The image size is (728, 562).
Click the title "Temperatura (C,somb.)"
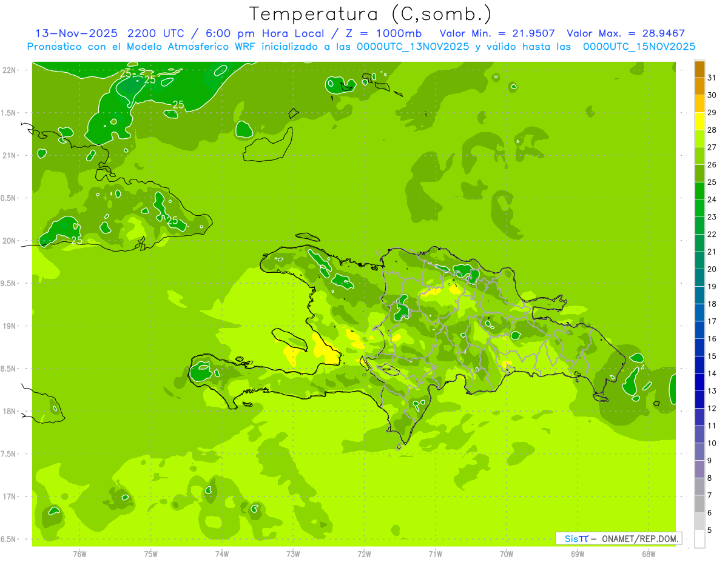pyautogui.click(x=371, y=14)
